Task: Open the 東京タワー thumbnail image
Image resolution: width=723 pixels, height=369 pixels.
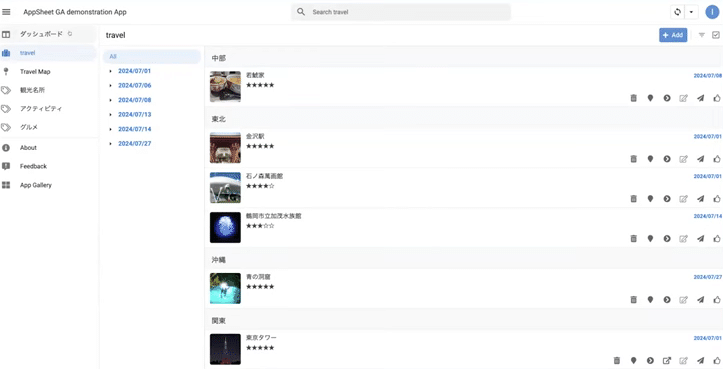Action: pos(225,349)
